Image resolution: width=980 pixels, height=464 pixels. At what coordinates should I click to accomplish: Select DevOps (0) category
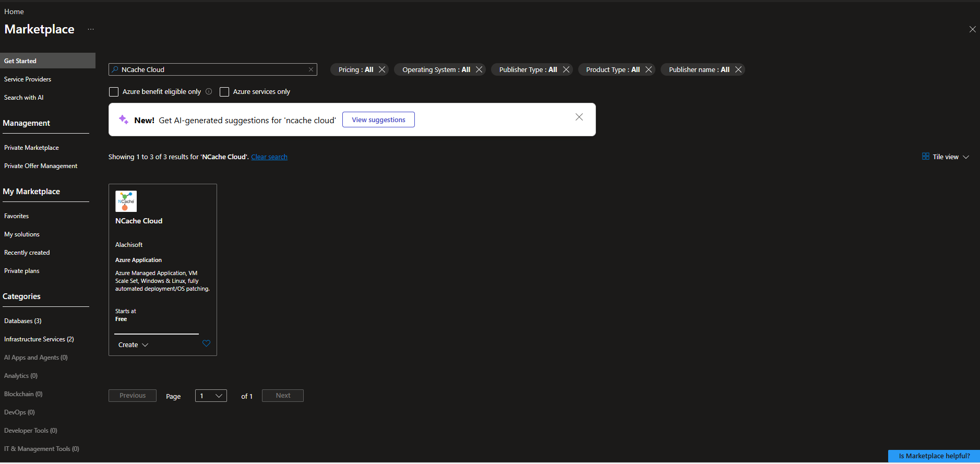click(19, 412)
